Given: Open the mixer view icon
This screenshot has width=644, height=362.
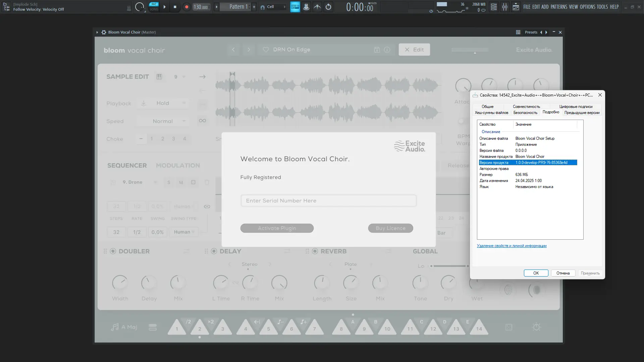Looking at the screenshot, I should click(x=504, y=7).
